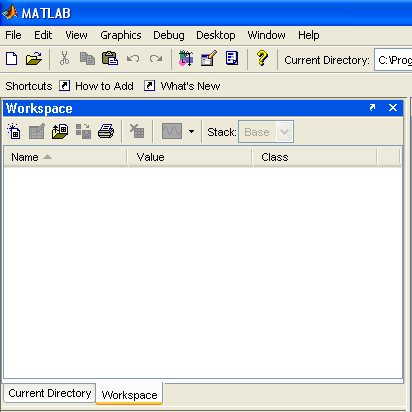Undock the Workspace panel
Image resolution: width=412 pixels, height=412 pixels.
(372, 107)
